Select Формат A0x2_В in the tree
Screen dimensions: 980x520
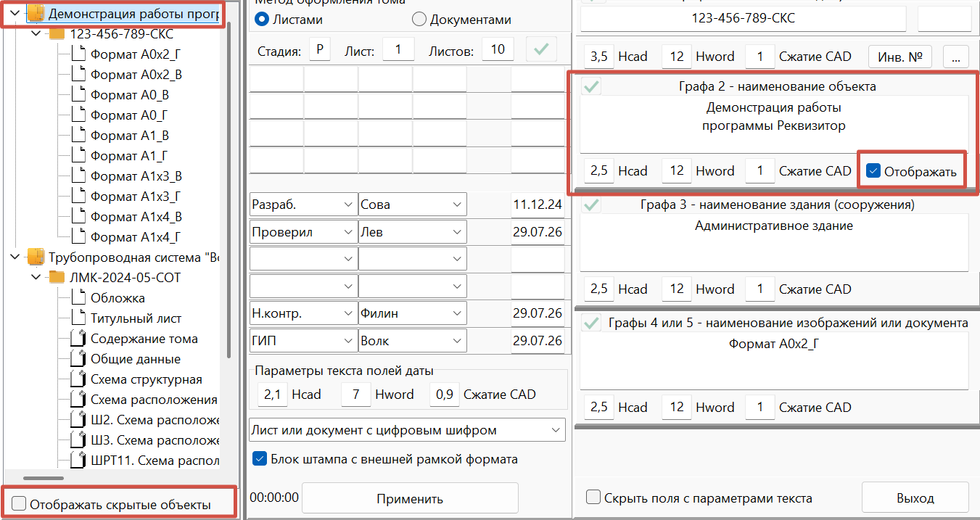pyautogui.click(x=136, y=75)
